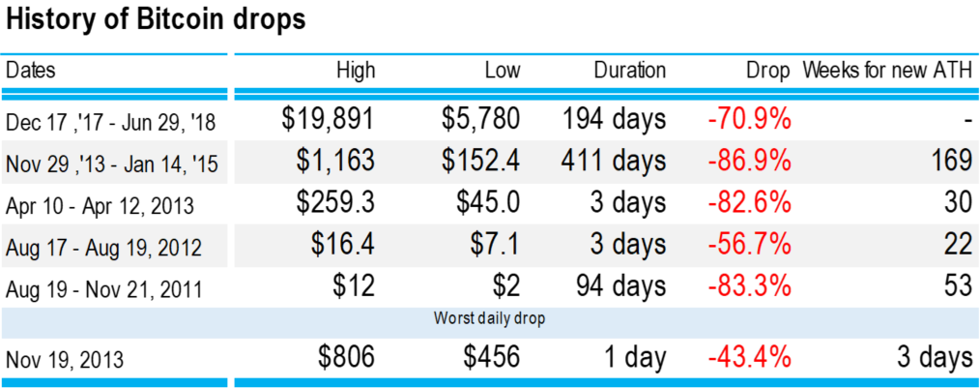Select the Aug 19 - Nov 21, 2011 row
The height and width of the screenshot is (388, 980).
[490, 288]
